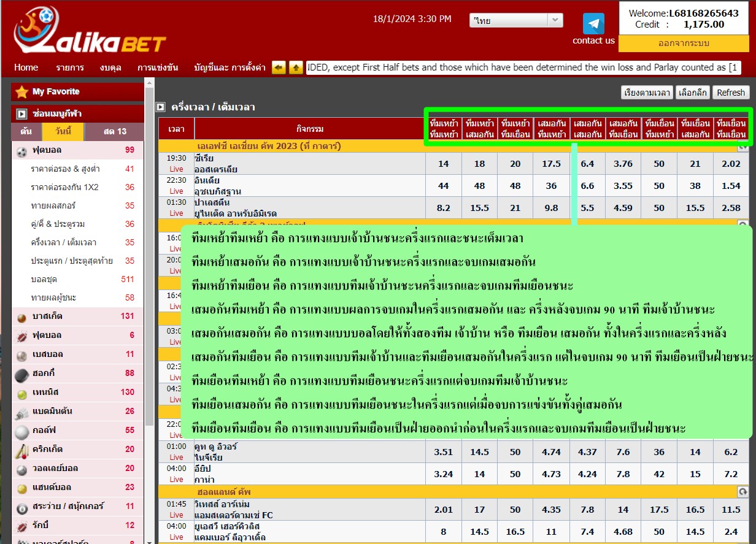756x544 pixels.
Task: Select the cricket bat sport icon
Action: click(x=22, y=450)
